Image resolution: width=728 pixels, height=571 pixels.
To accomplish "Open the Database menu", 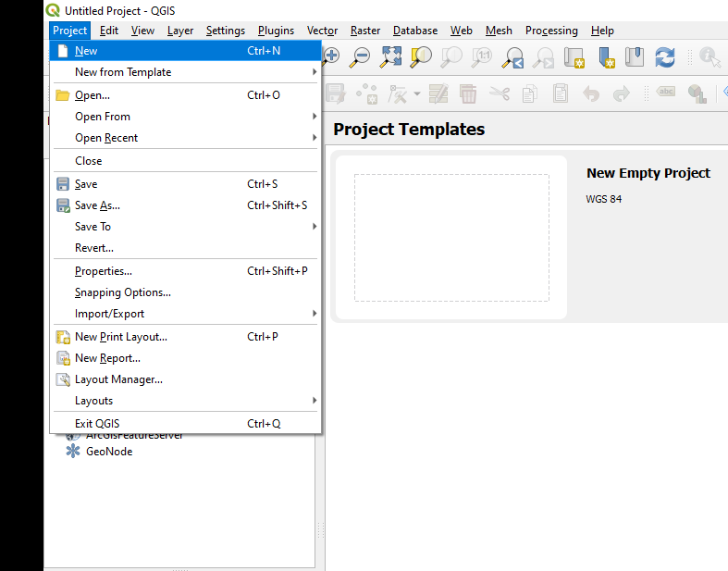I will coord(415,31).
